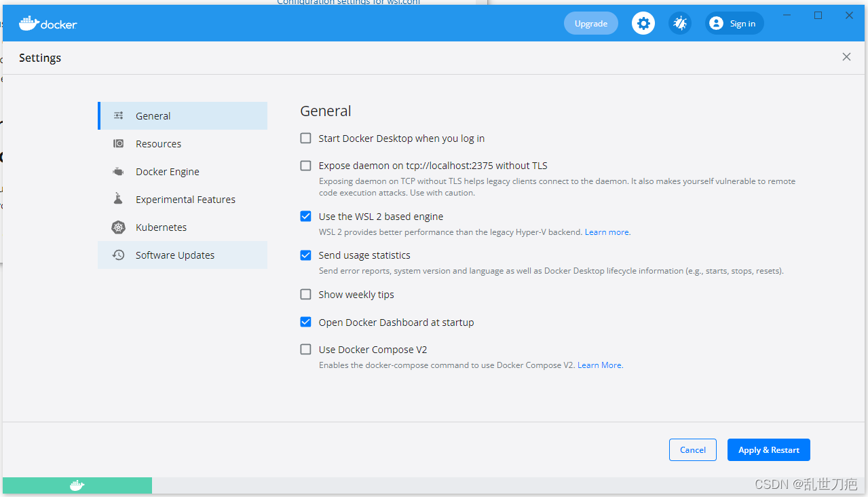Uncheck Use the WSL 2 based engine
The image size is (868, 497).
click(x=306, y=217)
